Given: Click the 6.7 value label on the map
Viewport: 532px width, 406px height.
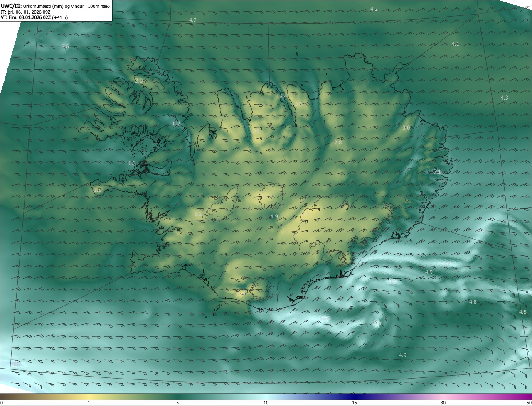Looking at the screenshot, I should 177,123.
